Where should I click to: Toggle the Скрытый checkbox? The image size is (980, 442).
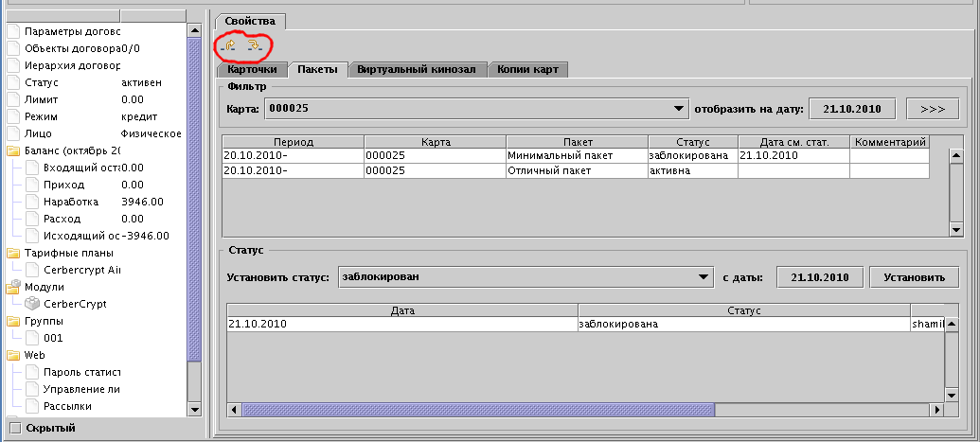coord(14,428)
